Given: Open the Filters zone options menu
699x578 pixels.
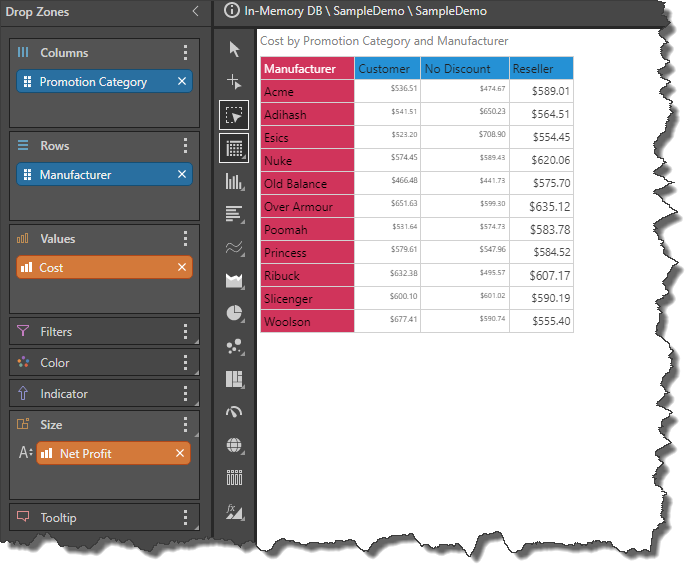Looking at the screenshot, I should pos(185,332).
